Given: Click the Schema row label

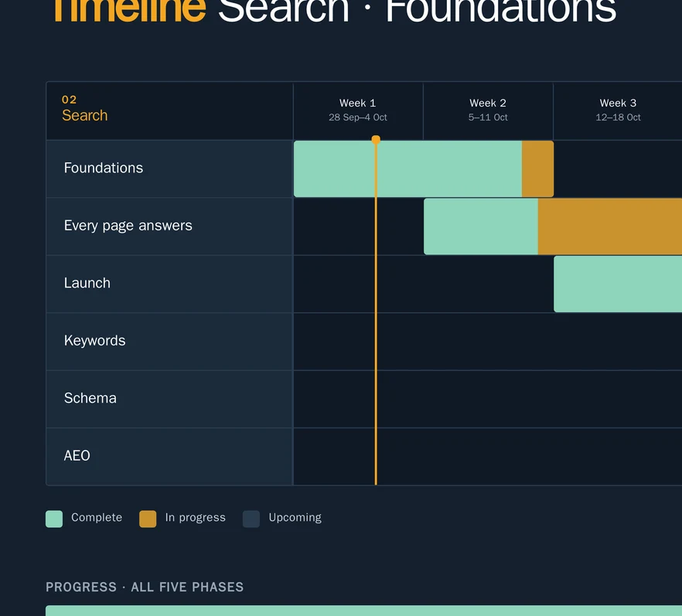Looking at the screenshot, I should point(90,398).
